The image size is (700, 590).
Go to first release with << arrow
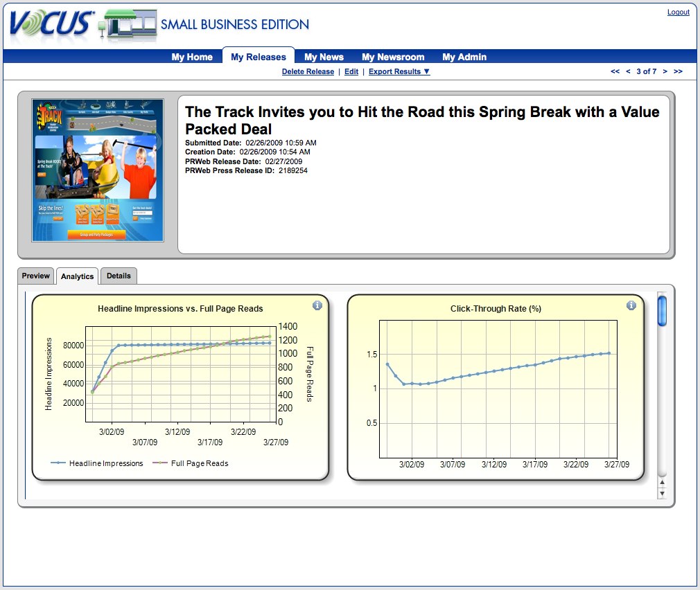[x=615, y=71]
